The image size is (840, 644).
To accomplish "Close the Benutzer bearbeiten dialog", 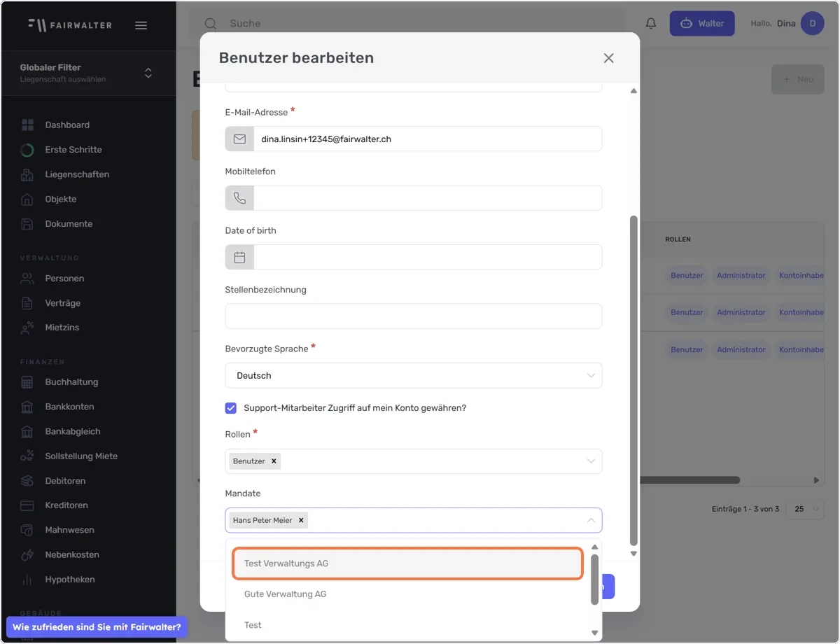I will pos(609,58).
